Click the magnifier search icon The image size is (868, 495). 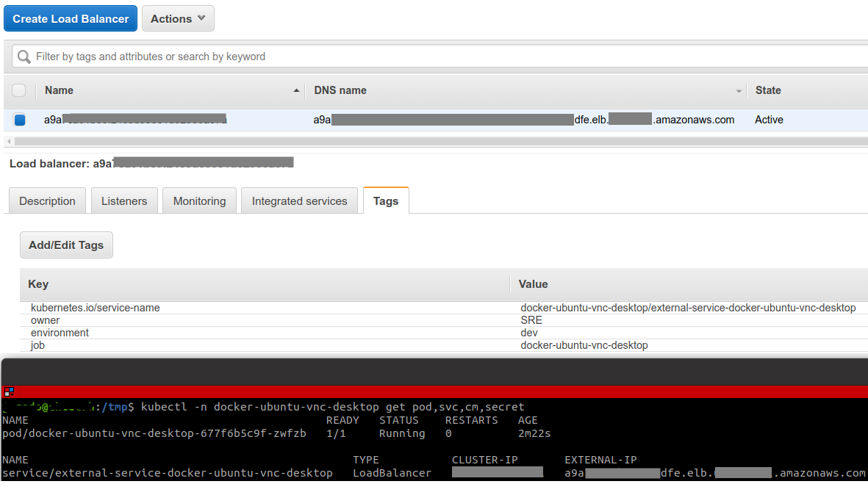click(24, 57)
